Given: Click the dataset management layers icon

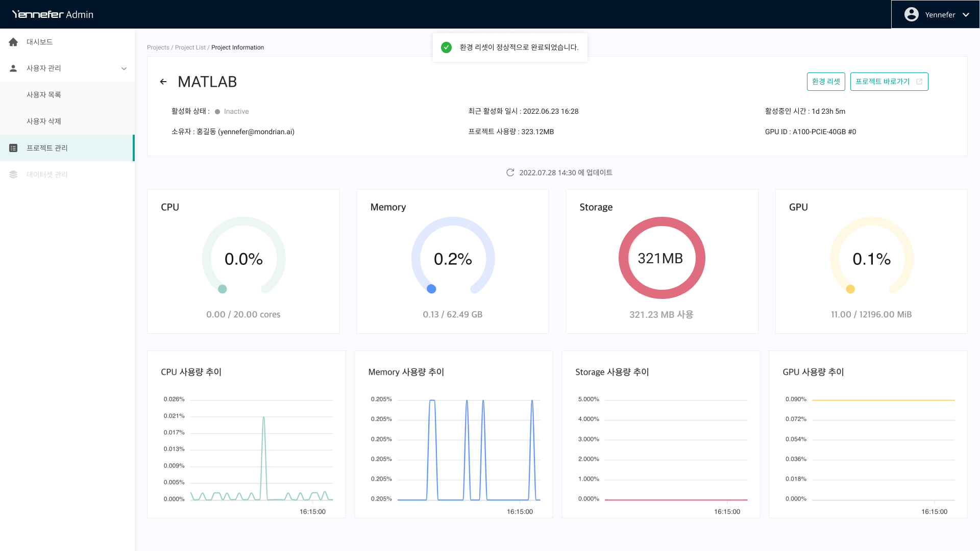Looking at the screenshot, I should [13, 174].
